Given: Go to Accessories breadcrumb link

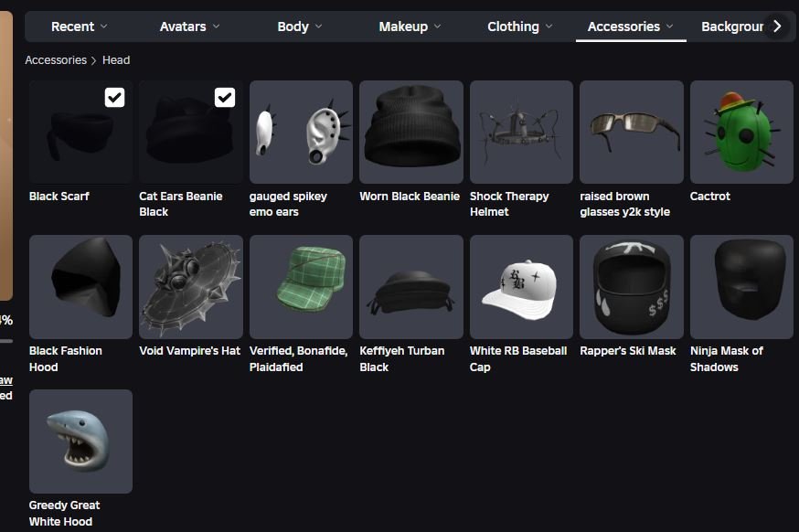Looking at the screenshot, I should (56, 60).
